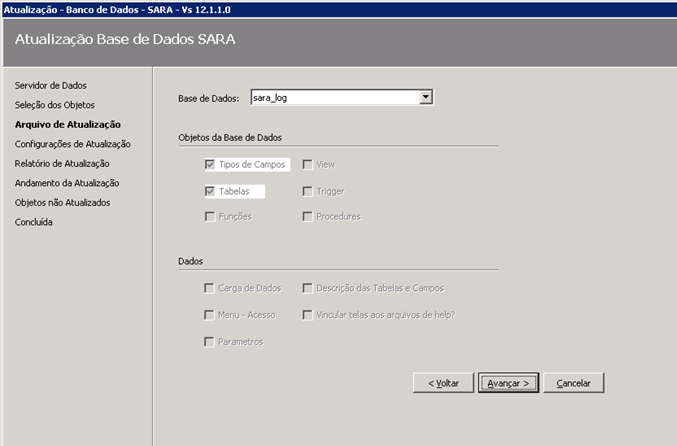Check the Parametros option

209,342
